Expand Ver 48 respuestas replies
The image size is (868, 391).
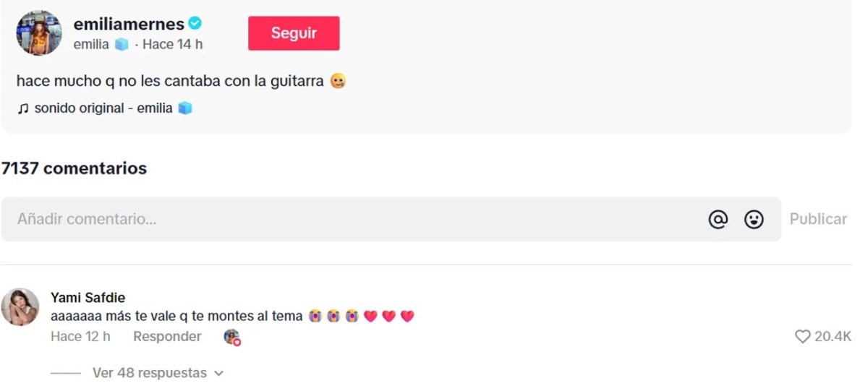pos(150,373)
